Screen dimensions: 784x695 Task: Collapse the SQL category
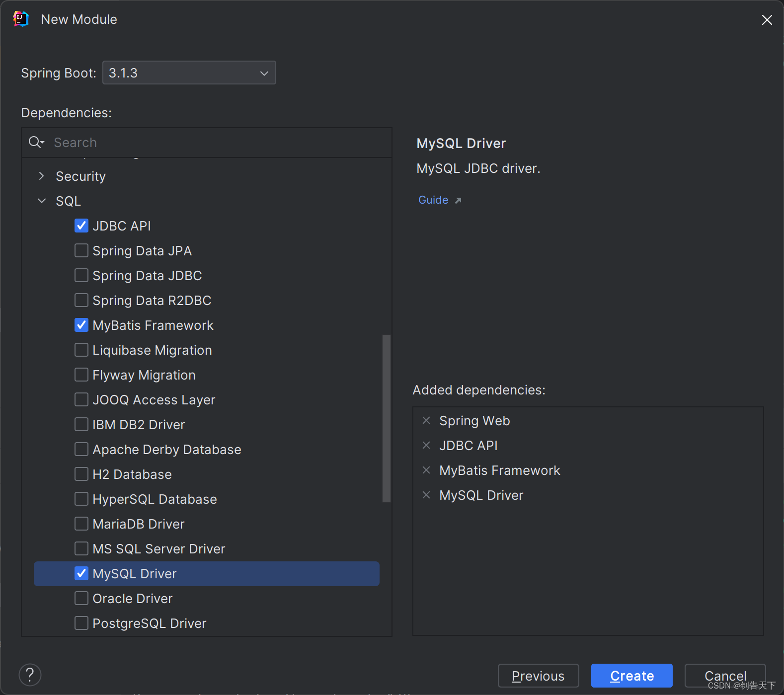pos(42,201)
